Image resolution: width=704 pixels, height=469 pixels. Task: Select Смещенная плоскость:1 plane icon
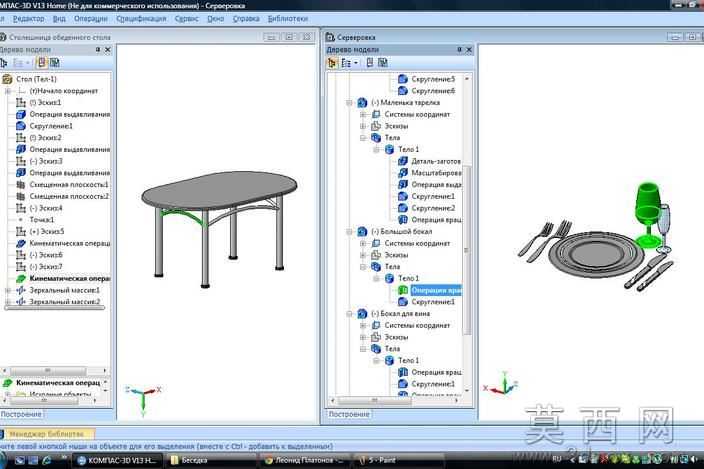(x=21, y=184)
